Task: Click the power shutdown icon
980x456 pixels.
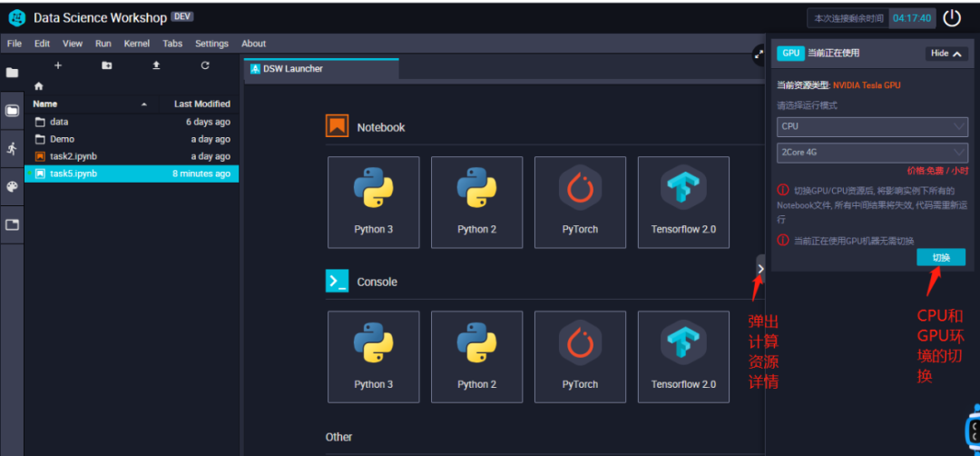Action: coord(951,18)
